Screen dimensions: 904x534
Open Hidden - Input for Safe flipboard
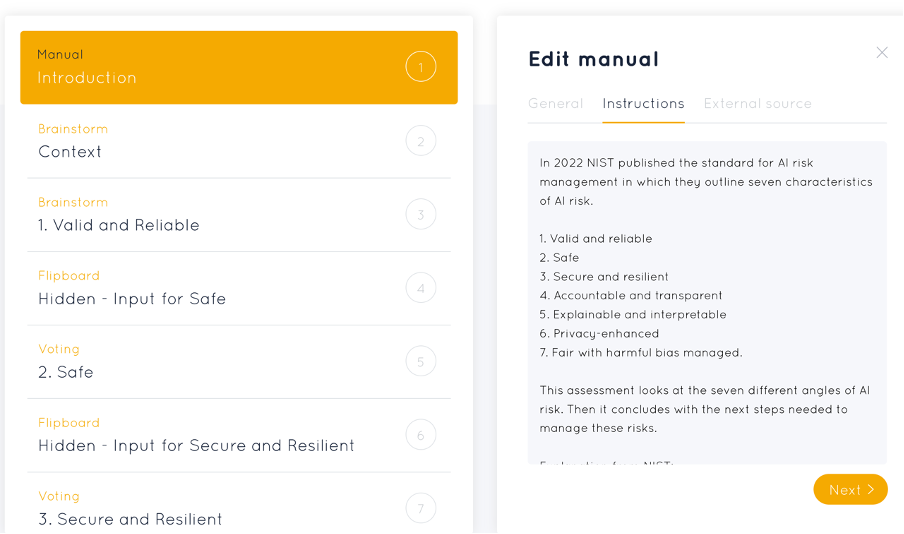[x=200, y=289]
